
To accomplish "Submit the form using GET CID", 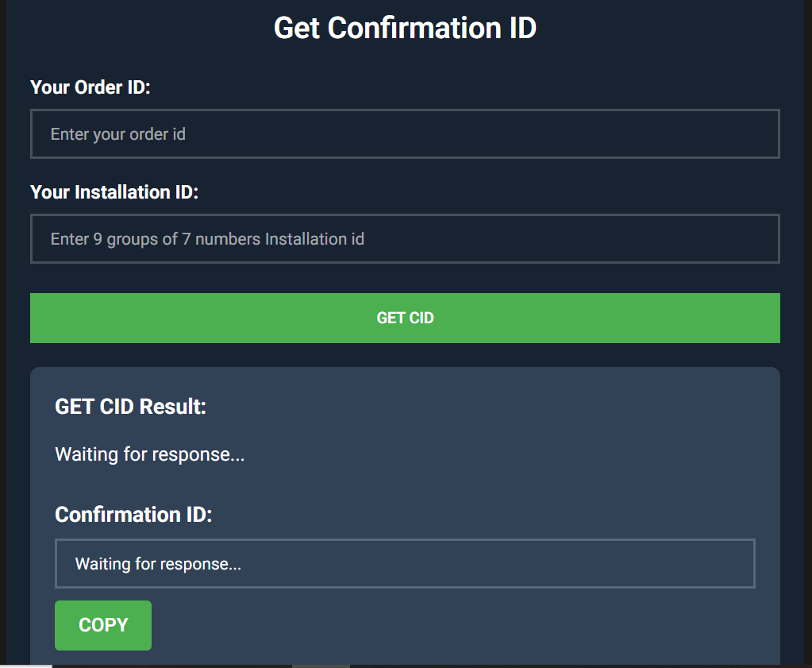I will 405,319.
